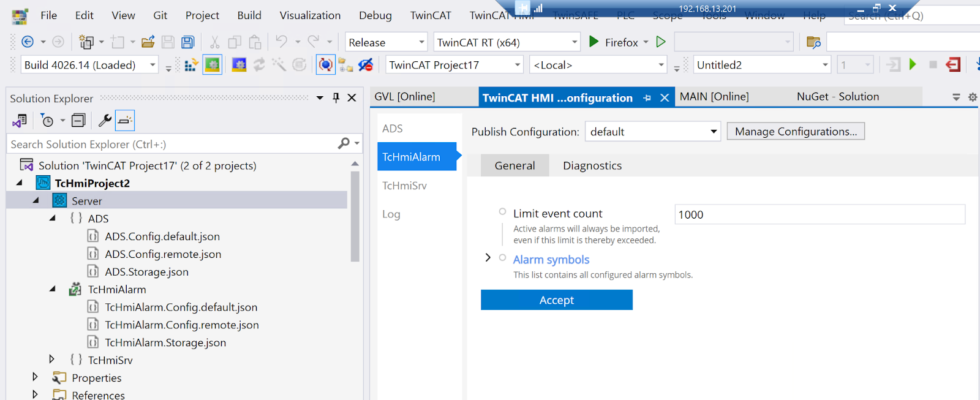The image size is (980, 400).
Task: Switch to NuGet - Solution tab
Action: (x=838, y=97)
